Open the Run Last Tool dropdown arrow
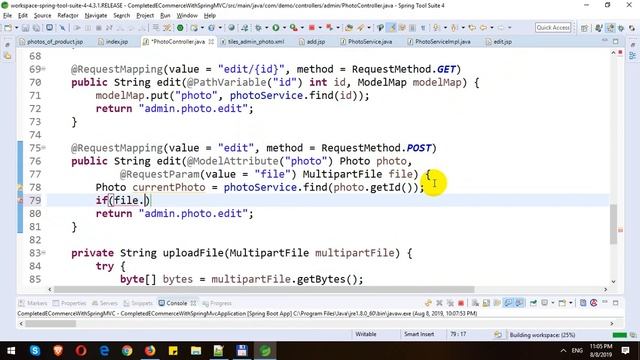640x360 pixels. [302, 28]
